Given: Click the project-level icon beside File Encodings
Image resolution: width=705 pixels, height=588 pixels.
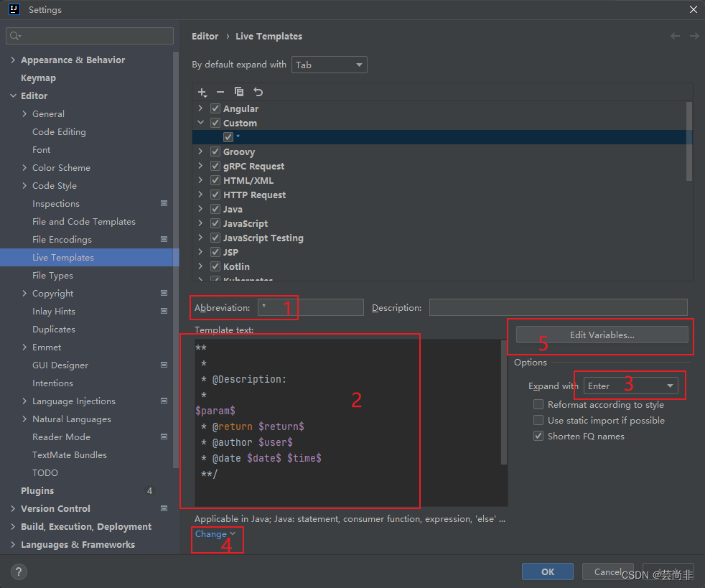Looking at the screenshot, I should 164,239.
